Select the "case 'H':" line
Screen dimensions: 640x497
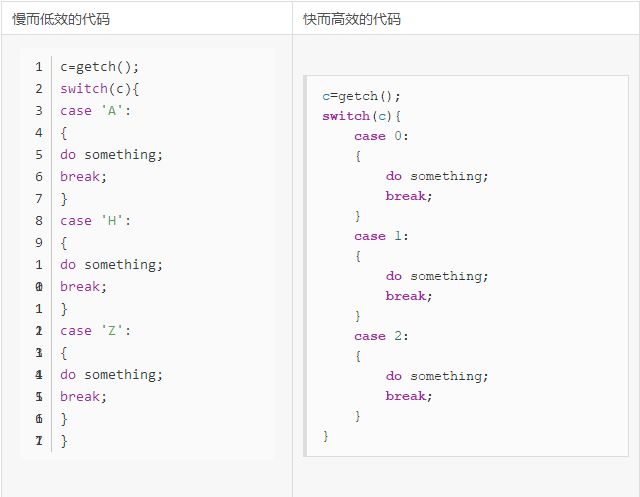coord(96,221)
